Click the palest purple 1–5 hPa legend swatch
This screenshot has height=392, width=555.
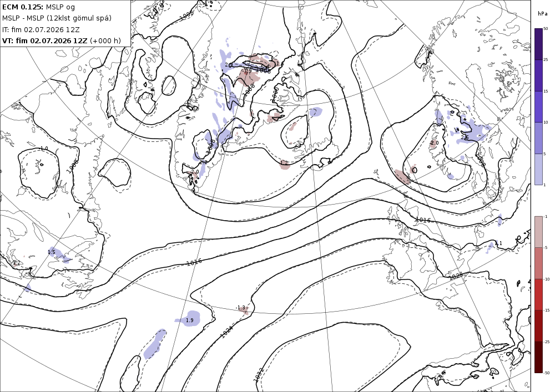(x=538, y=169)
